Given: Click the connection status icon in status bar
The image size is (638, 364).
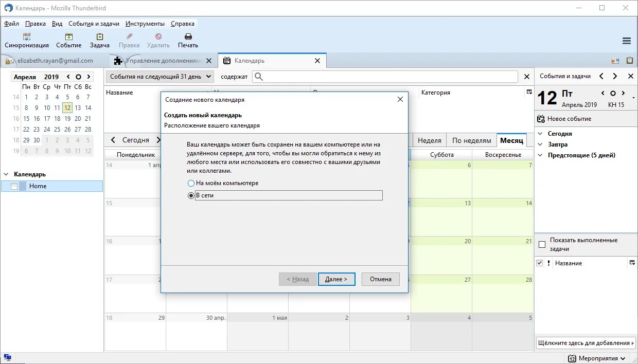Looking at the screenshot, I should click(x=7, y=358).
